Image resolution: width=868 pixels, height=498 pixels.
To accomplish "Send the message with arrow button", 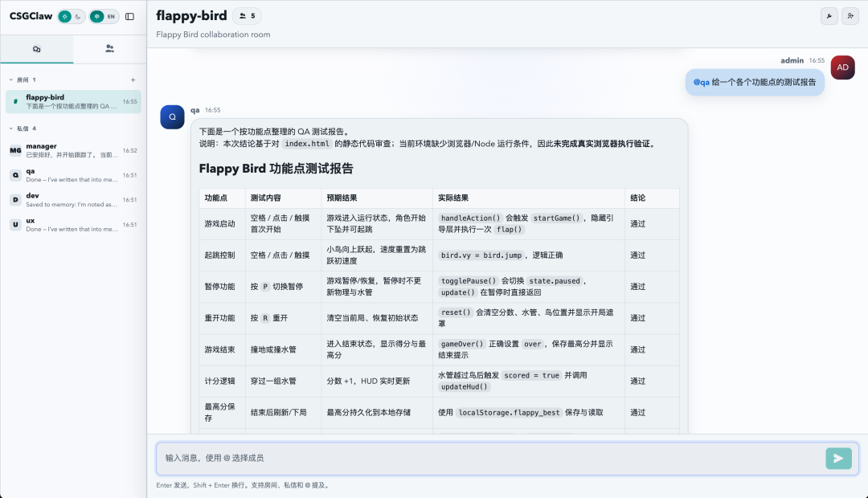I will coord(838,458).
